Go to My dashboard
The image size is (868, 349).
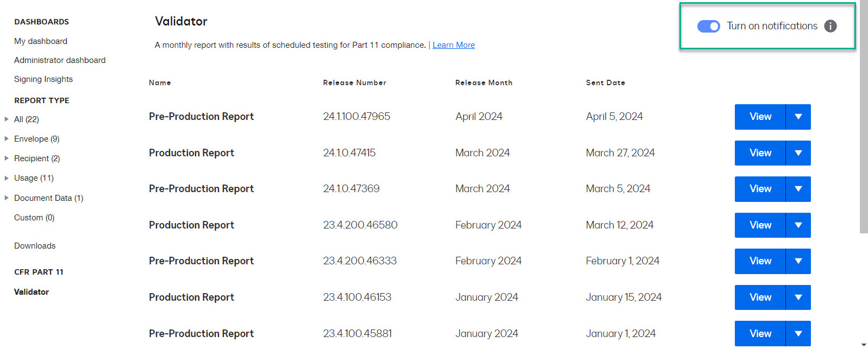(x=41, y=41)
